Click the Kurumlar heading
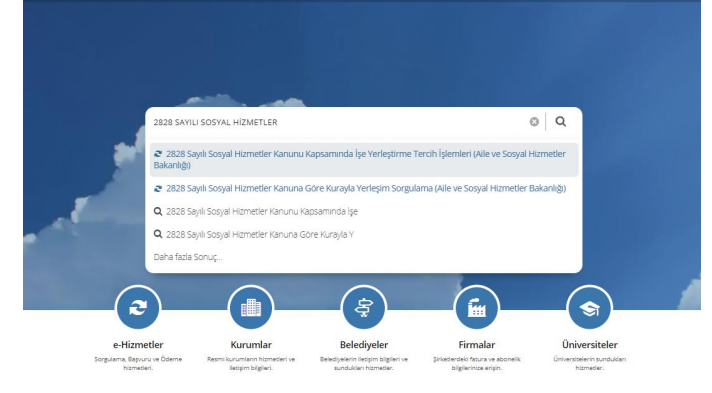Screen dimensions: 712x393 click(x=251, y=345)
